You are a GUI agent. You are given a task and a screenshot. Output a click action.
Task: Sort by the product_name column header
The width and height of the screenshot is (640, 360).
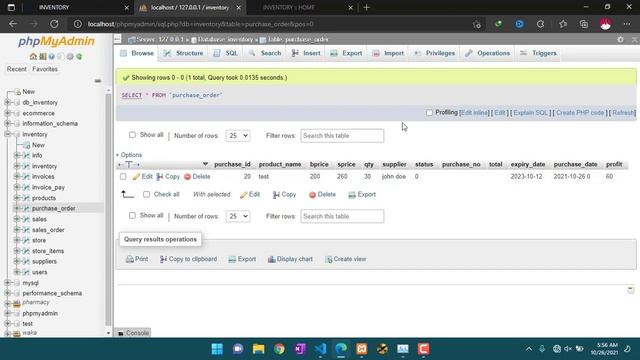pyautogui.click(x=280, y=164)
